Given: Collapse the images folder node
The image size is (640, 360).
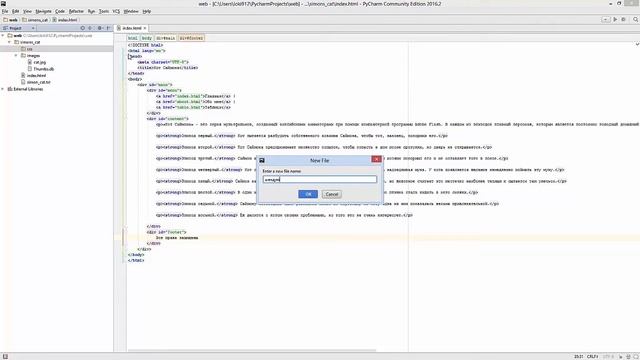Looking at the screenshot, I should (16, 56).
